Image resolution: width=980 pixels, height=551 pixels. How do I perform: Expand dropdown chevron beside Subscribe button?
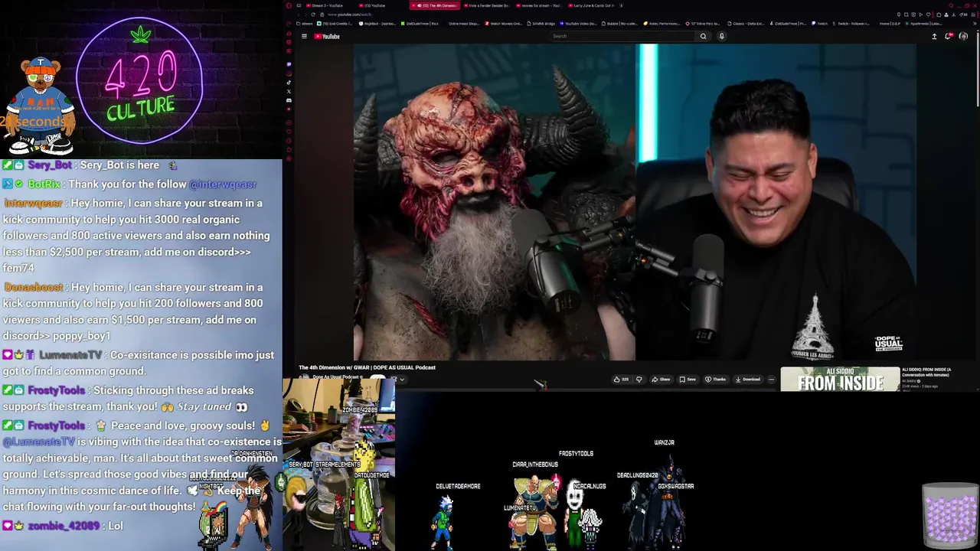click(402, 380)
